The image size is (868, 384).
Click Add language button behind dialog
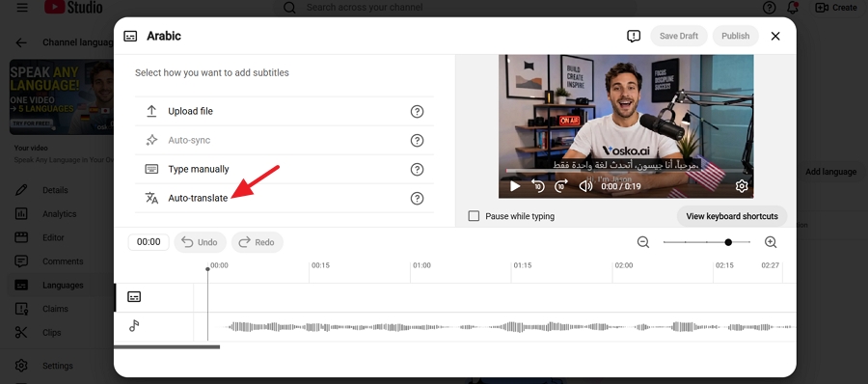point(830,172)
